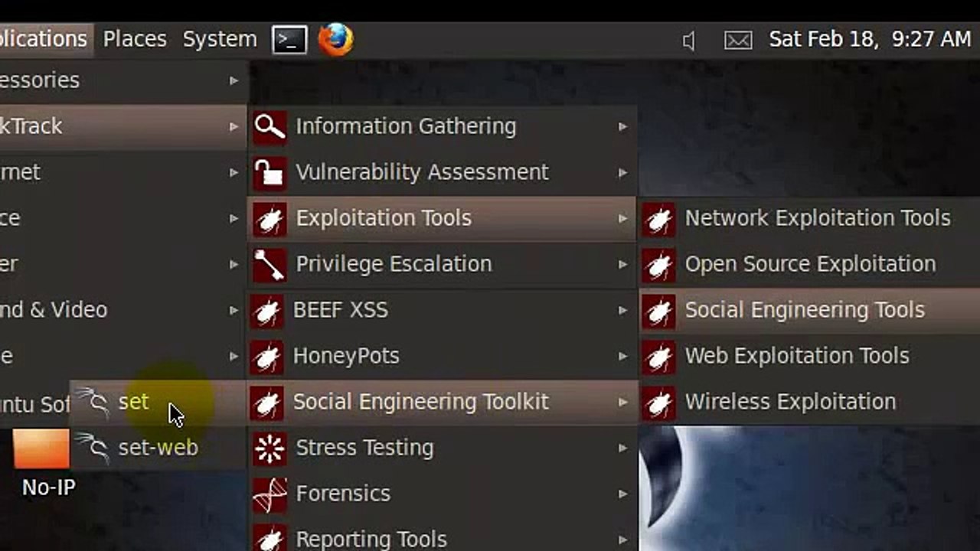Click the Social Engineering Toolkit bug icon
The height and width of the screenshot is (551, 980).
click(267, 402)
